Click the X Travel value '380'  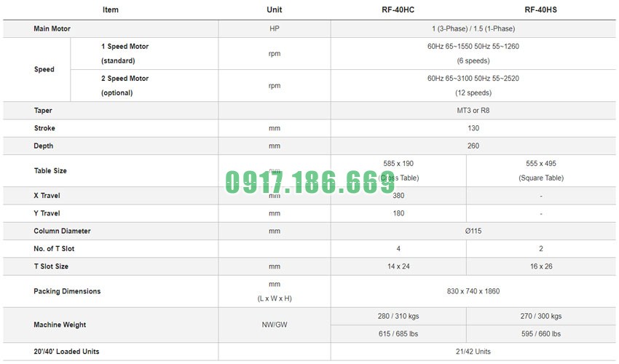click(398, 196)
